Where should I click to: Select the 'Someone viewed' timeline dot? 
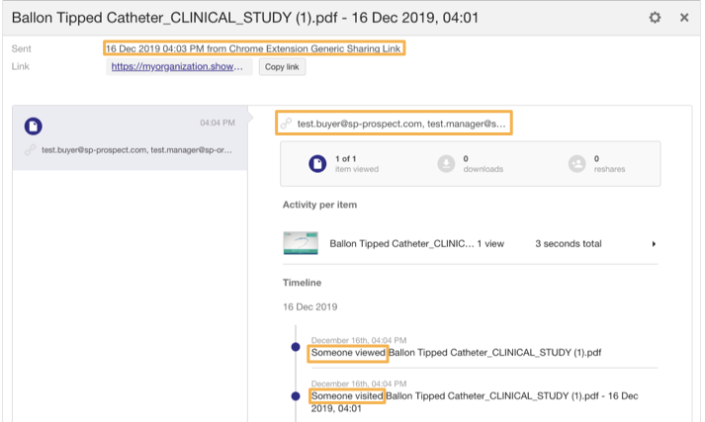295,346
